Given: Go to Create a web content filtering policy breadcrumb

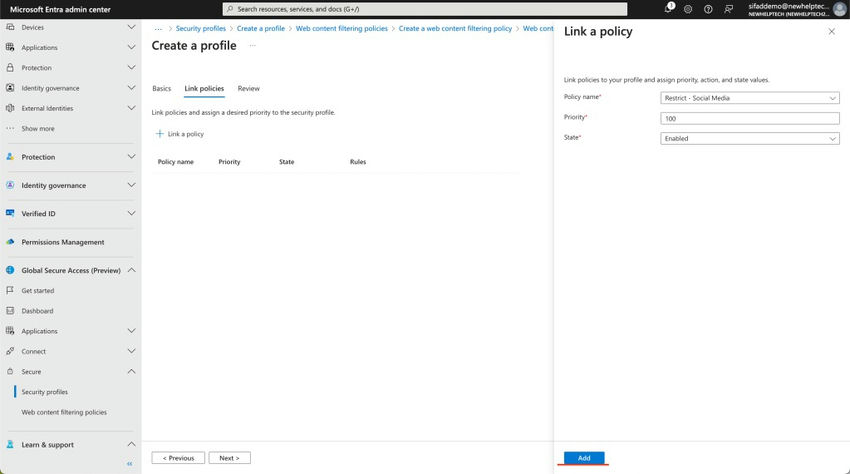Looking at the screenshot, I should (455, 28).
